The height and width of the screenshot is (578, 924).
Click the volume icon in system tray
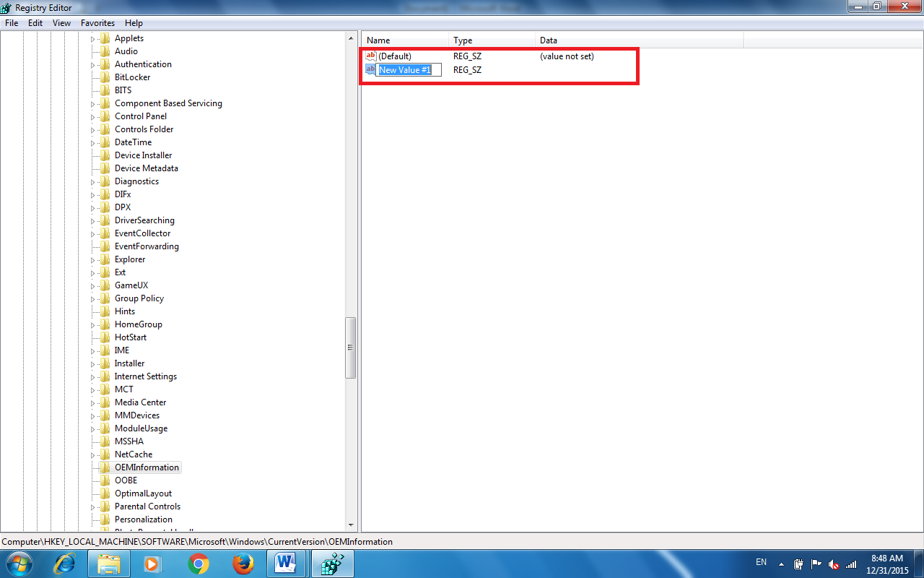point(834,564)
